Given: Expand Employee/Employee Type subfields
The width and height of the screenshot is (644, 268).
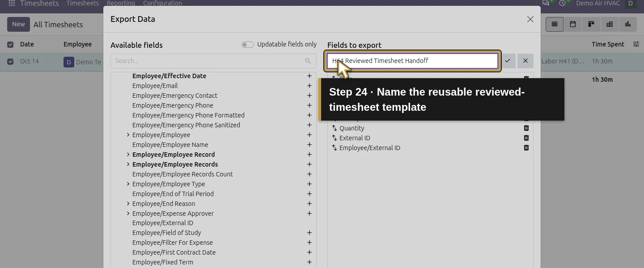Looking at the screenshot, I should pos(128,184).
